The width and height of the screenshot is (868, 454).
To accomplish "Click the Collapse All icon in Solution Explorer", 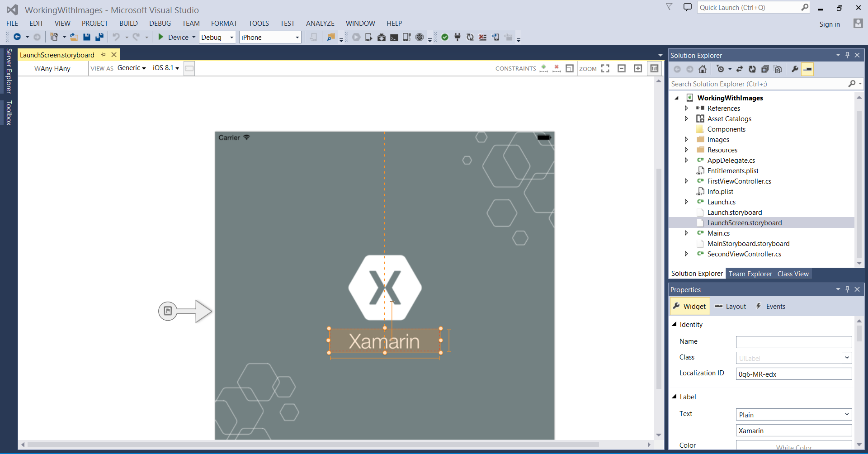I will (765, 69).
